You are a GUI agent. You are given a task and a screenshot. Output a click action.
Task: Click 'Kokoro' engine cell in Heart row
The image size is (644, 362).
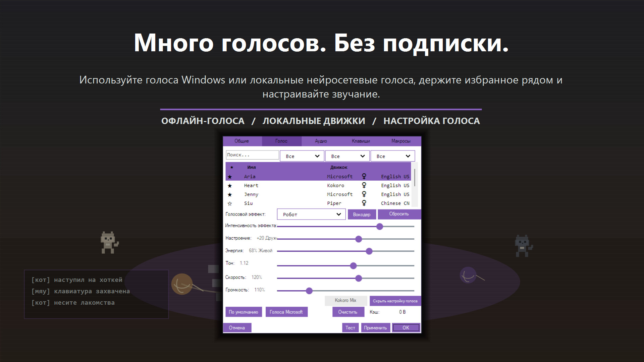point(336,185)
